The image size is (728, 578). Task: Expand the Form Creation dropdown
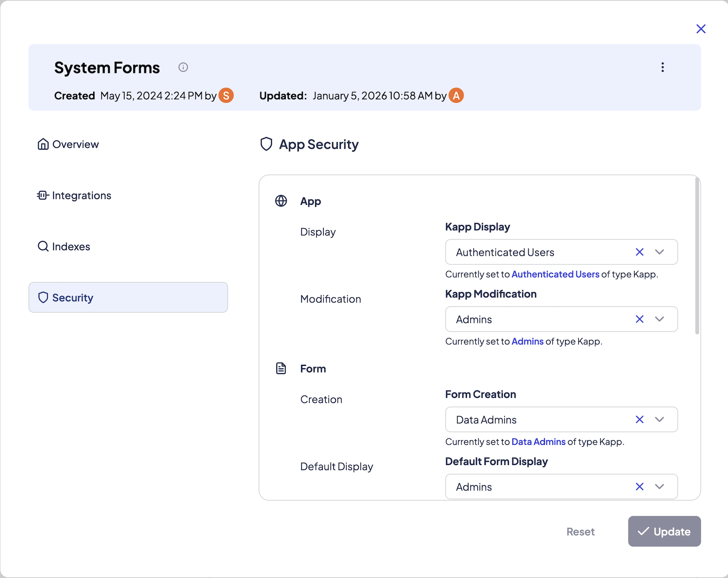(659, 420)
